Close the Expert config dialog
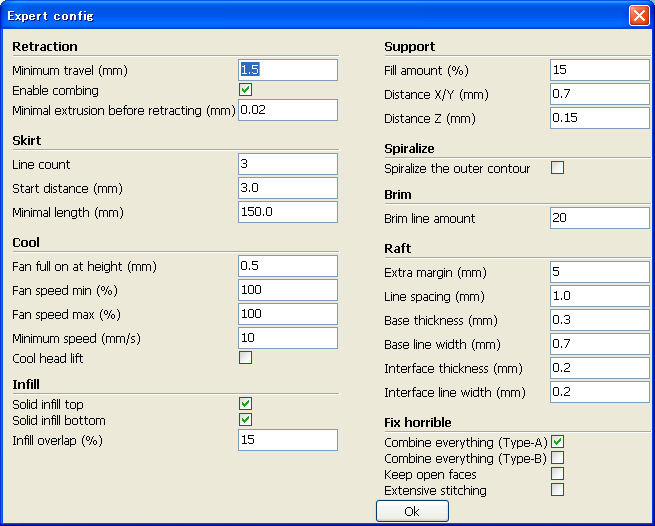 point(639,16)
